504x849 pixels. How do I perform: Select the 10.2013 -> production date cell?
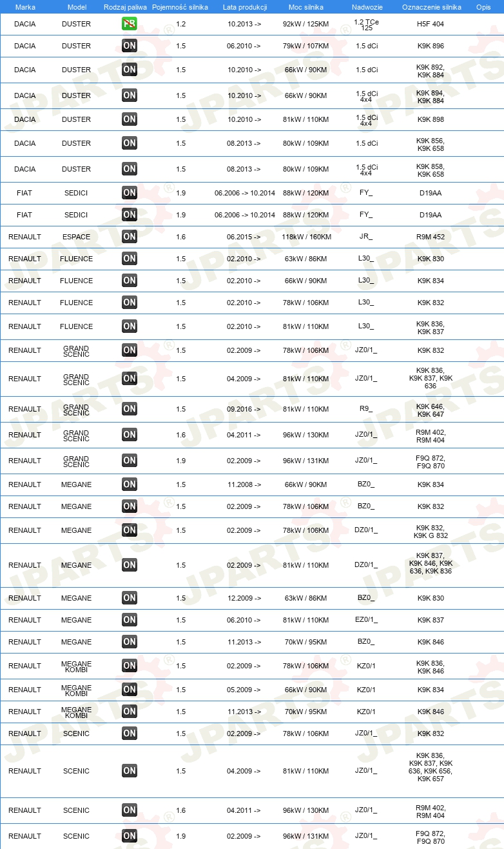pos(244,24)
